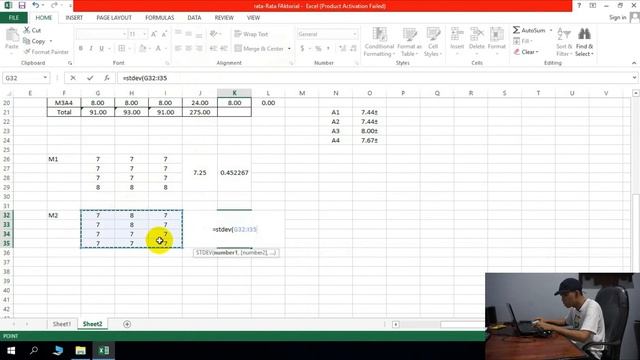Click the Accounting dollar format icon
The image size is (640, 360).
(x=302, y=49)
